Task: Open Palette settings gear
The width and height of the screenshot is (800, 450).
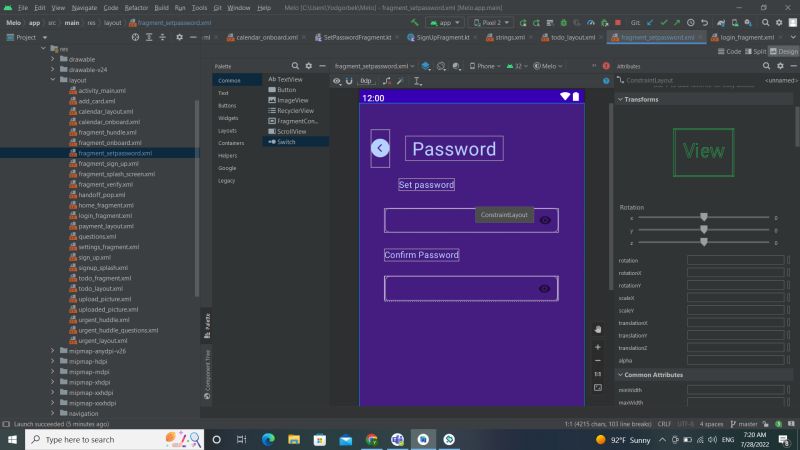Action: (x=309, y=66)
